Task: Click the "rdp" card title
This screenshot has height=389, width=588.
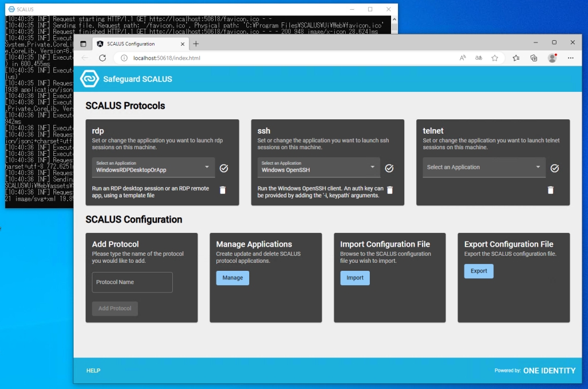Action: click(98, 131)
